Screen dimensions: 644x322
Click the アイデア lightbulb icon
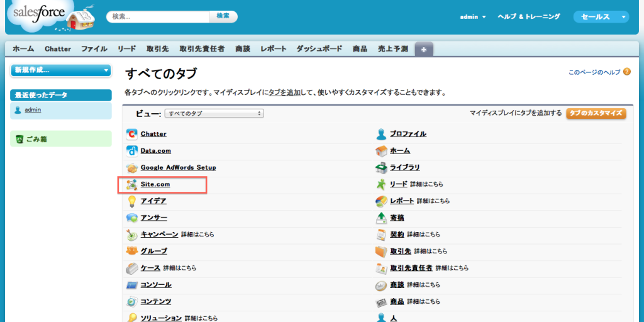tap(131, 201)
